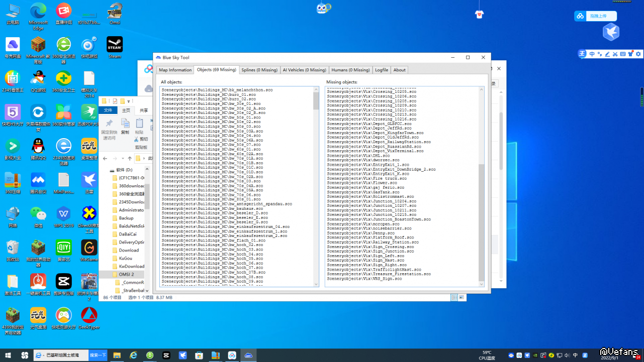
Task: Select the OMSI 2 folder in the tree
Action: point(126,275)
